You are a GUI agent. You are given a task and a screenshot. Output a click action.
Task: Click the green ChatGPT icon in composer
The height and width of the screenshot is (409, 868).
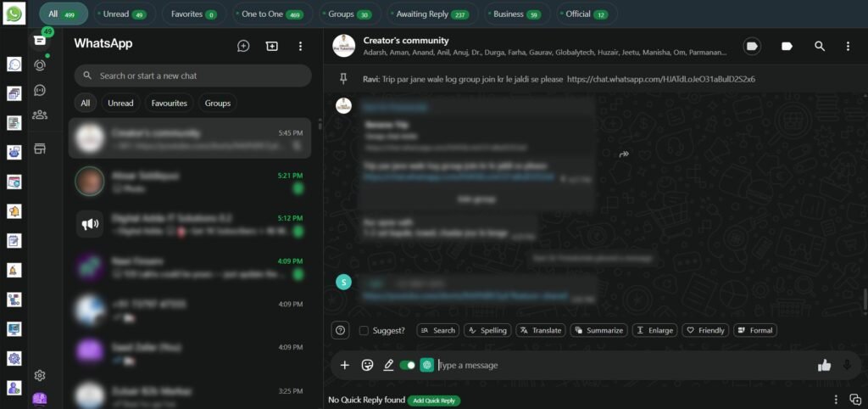[x=427, y=365]
